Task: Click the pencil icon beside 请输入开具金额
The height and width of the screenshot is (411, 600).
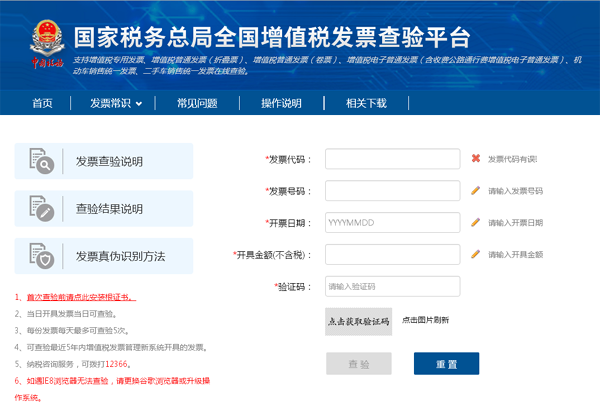Action: (x=475, y=254)
